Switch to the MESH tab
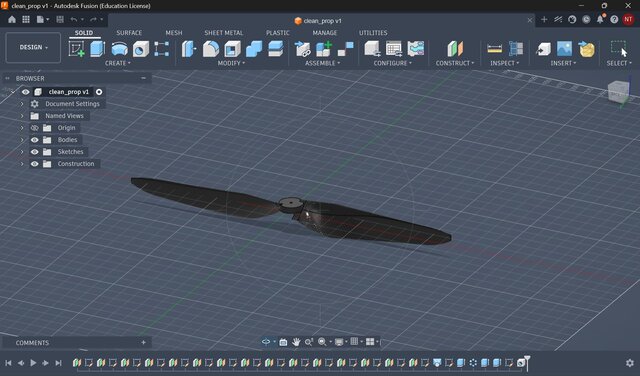Screen dimensions: 640x376 coord(174,33)
